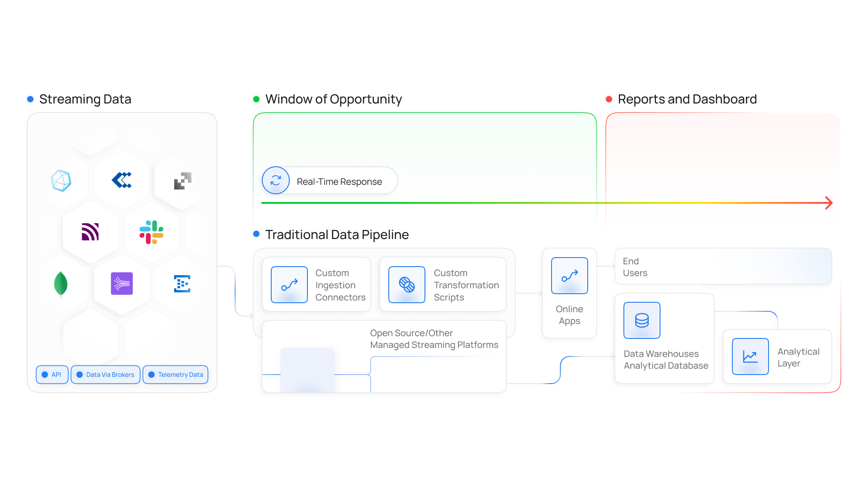Click the light blue polyhedron logo
Screen dimensions: 868x488
pyautogui.click(x=61, y=181)
